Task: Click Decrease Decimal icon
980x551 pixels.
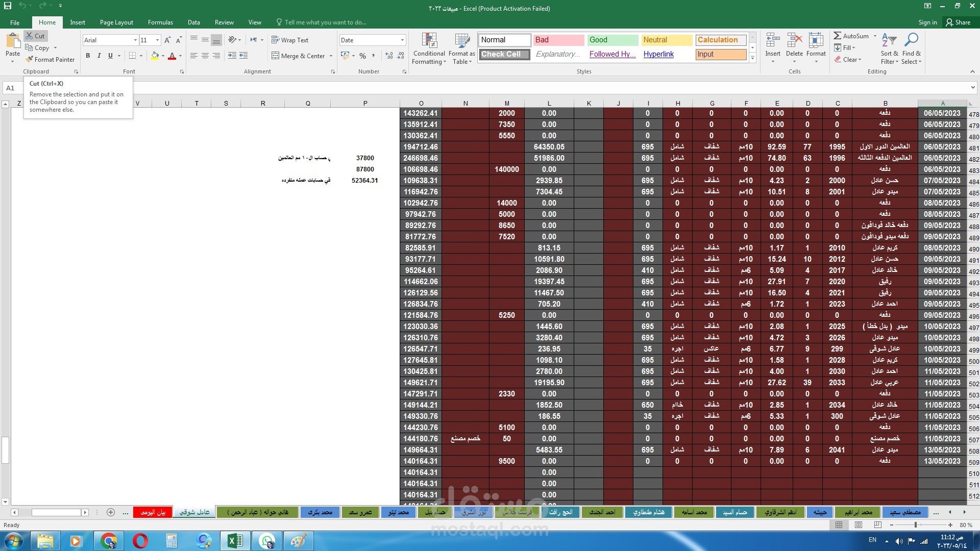Action: coord(401,56)
